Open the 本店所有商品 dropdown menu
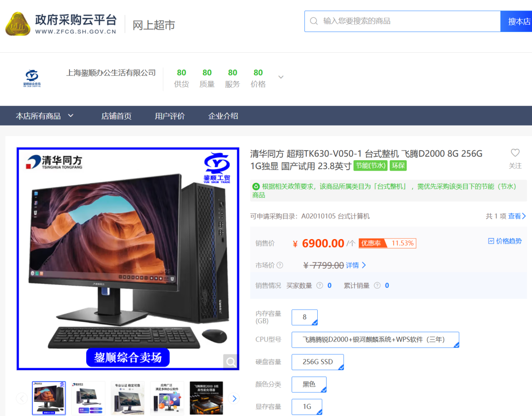Viewport: 532px width, 416px height. tap(44, 116)
